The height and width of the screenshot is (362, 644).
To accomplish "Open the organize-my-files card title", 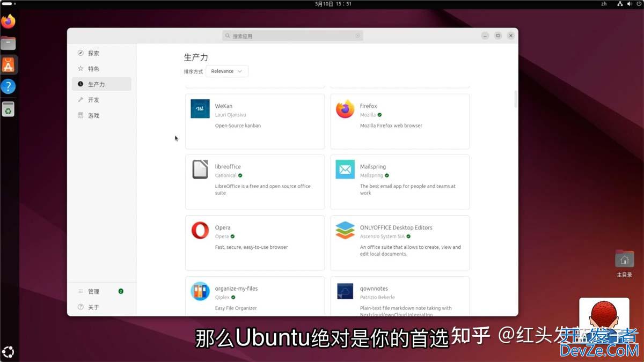I will (x=237, y=289).
